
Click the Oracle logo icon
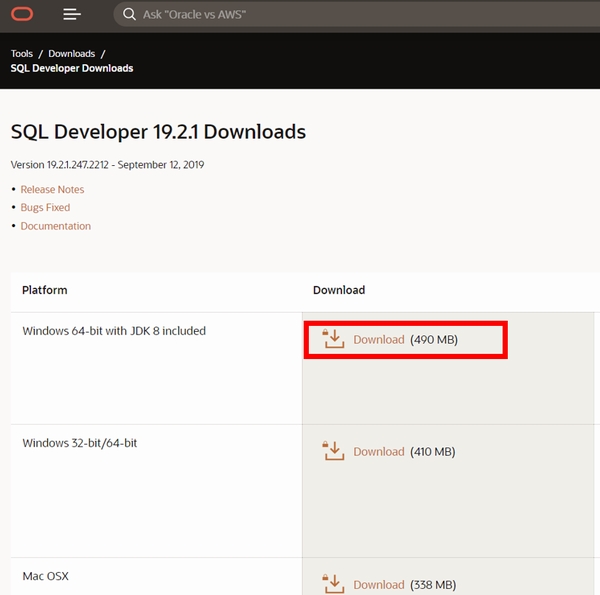pos(22,15)
